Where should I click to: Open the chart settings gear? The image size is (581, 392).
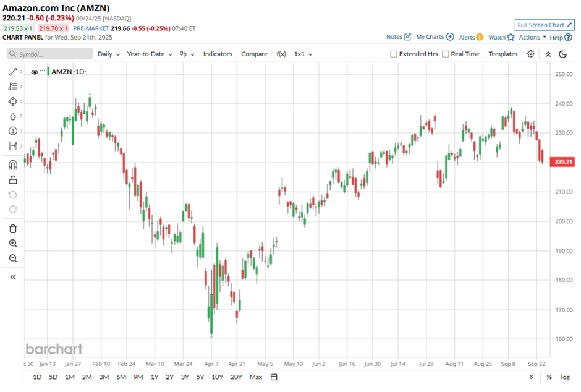530,54
